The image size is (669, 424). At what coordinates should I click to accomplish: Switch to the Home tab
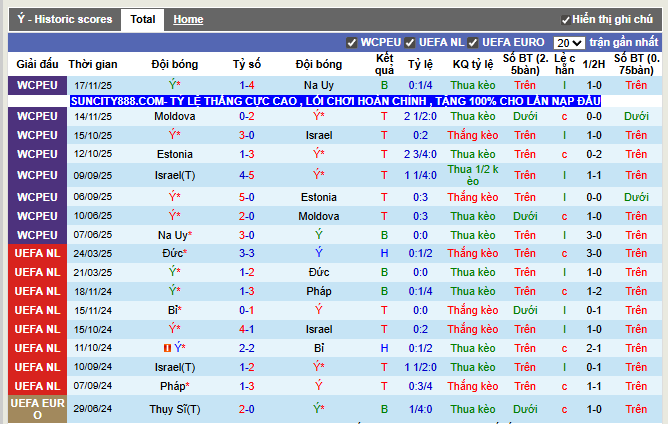coord(188,20)
